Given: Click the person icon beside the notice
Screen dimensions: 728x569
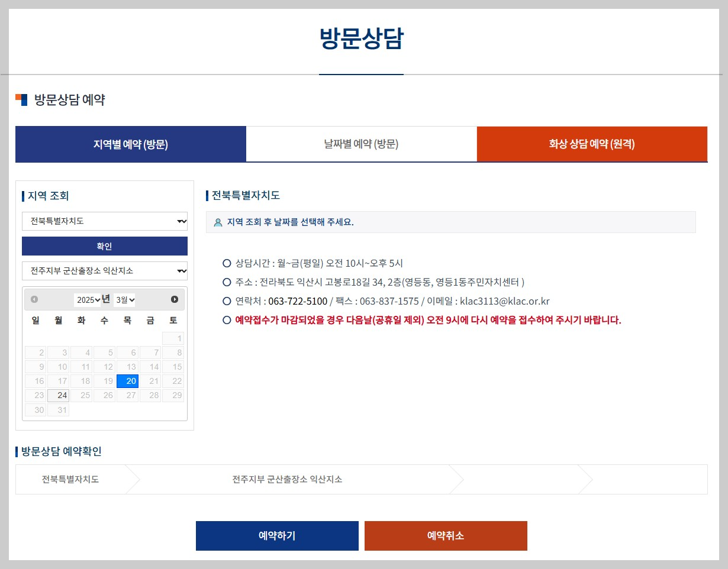Looking at the screenshot, I should click(x=218, y=222).
